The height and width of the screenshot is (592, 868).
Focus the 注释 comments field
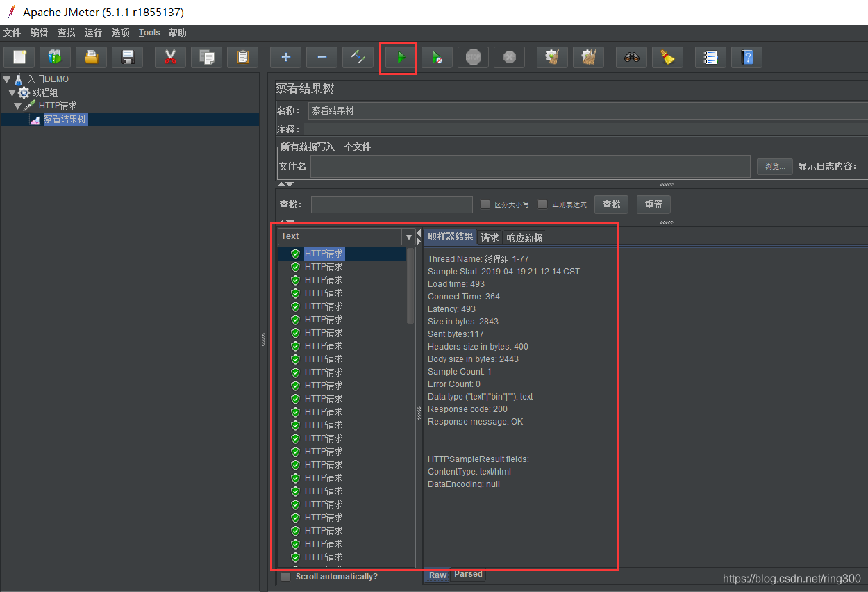(x=585, y=129)
